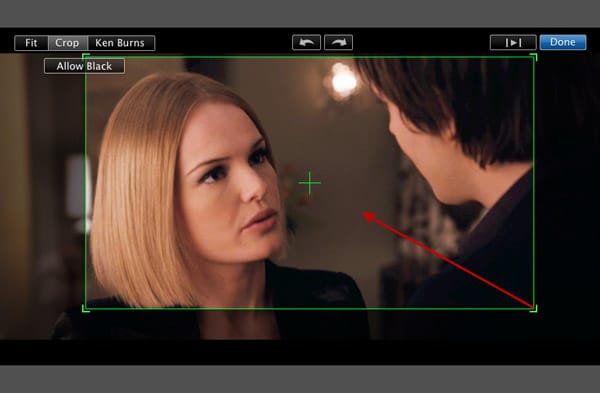Toggle the Allow Black option
The width and height of the screenshot is (600, 393).
(x=84, y=66)
